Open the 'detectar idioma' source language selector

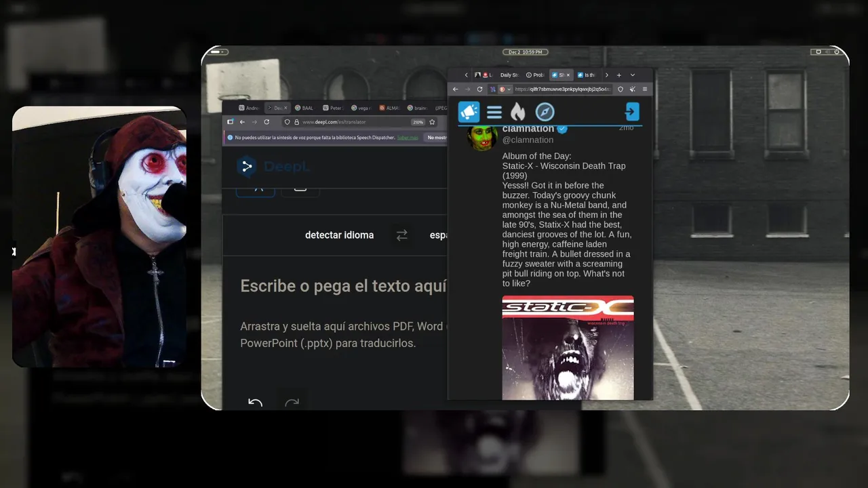point(339,235)
